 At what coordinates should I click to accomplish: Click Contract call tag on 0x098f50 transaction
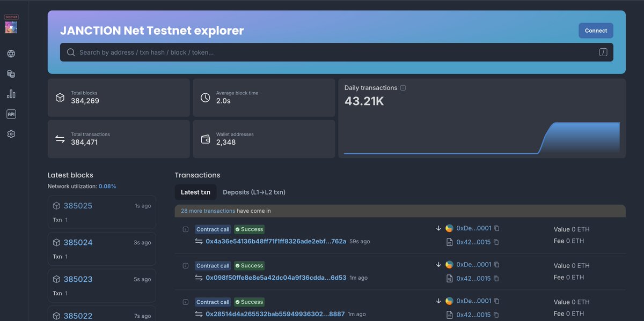(213, 266)
